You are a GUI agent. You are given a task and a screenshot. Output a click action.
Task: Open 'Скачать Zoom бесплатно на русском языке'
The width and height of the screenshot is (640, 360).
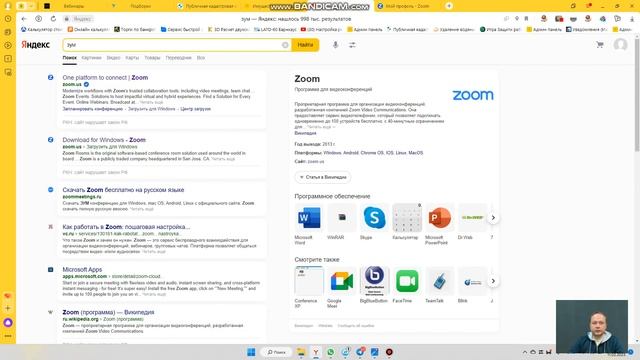(x=123, y=190)
